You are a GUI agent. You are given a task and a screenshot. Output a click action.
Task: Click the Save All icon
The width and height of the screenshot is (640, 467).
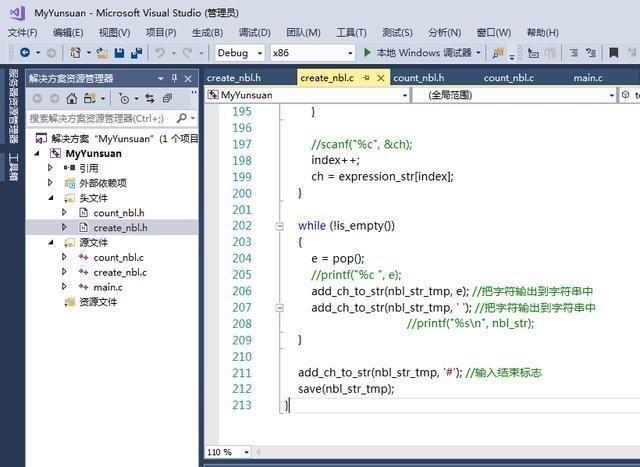136,53
